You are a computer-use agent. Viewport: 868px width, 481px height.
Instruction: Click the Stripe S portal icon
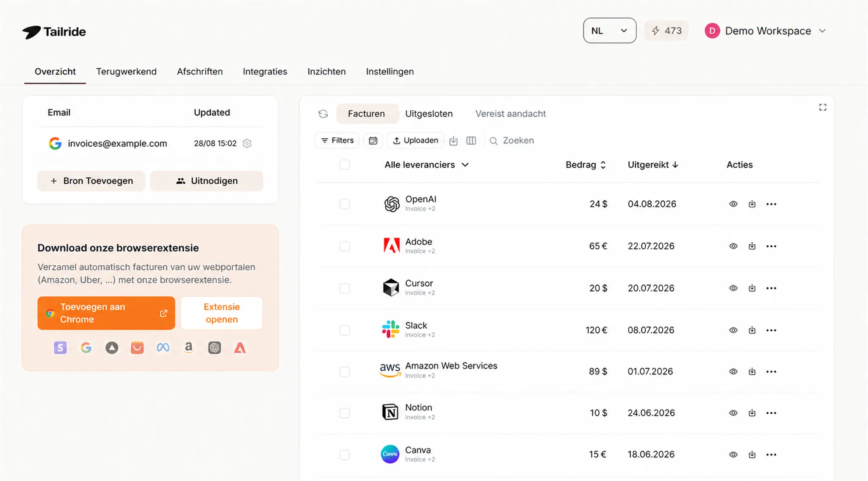coord(60,348)
